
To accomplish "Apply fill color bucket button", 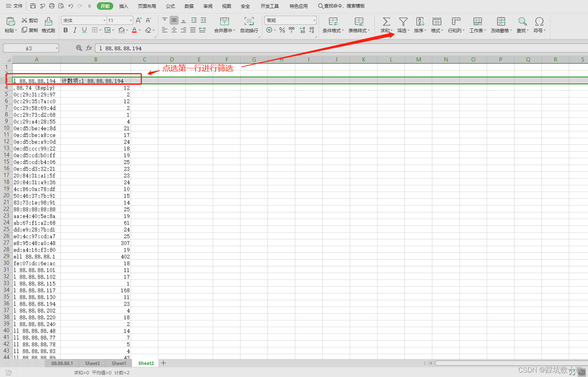I will [121, 30].
